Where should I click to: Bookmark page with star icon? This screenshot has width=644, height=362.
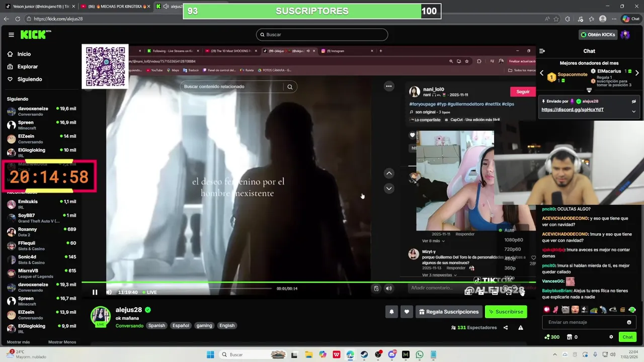point(556,19)
